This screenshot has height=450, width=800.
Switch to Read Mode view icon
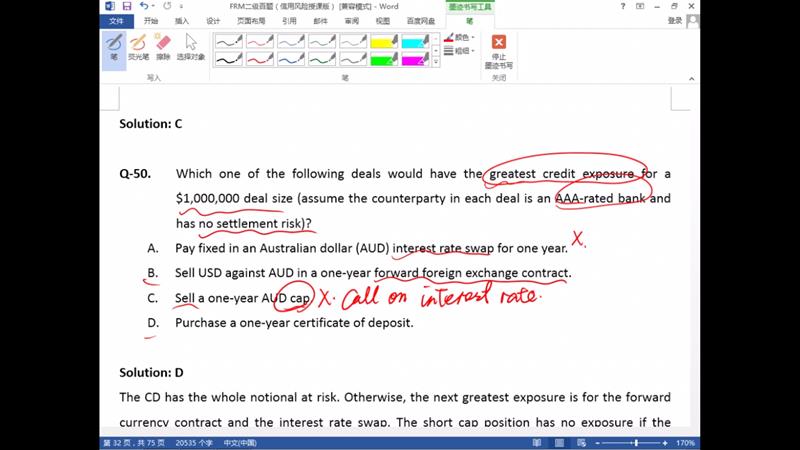(x=537, y=443)
